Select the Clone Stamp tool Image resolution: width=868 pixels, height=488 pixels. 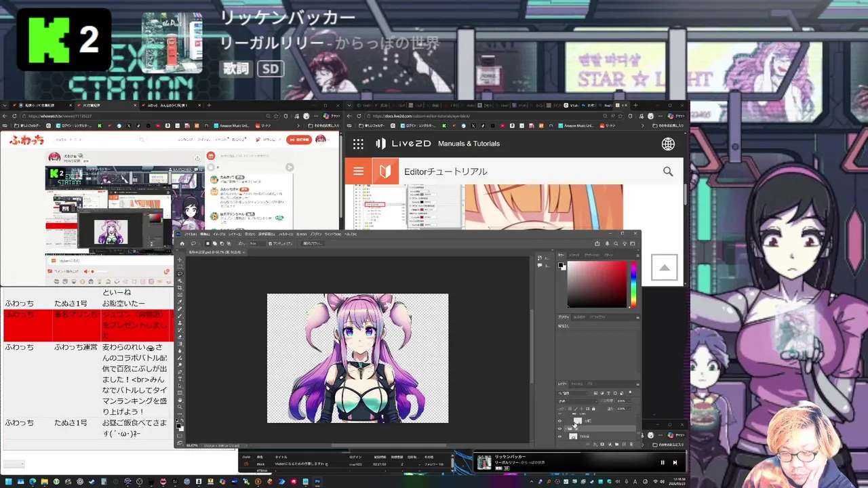[180, 323]
